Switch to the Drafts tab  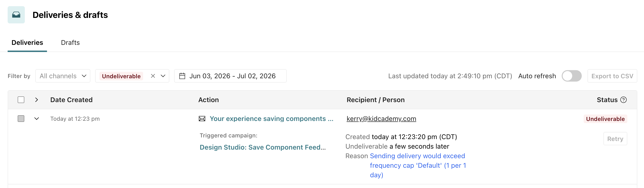coord(70,43)
